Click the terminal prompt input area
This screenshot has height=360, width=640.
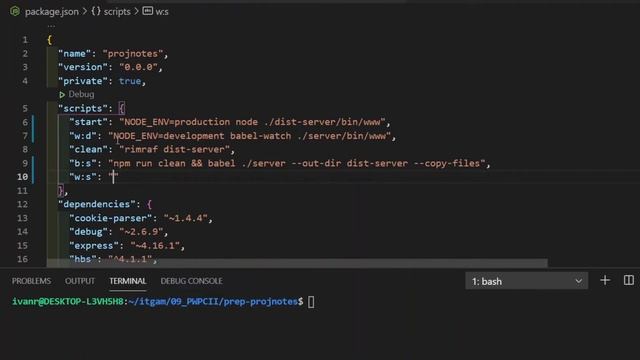pyautogui.click(x=311, y=302)
